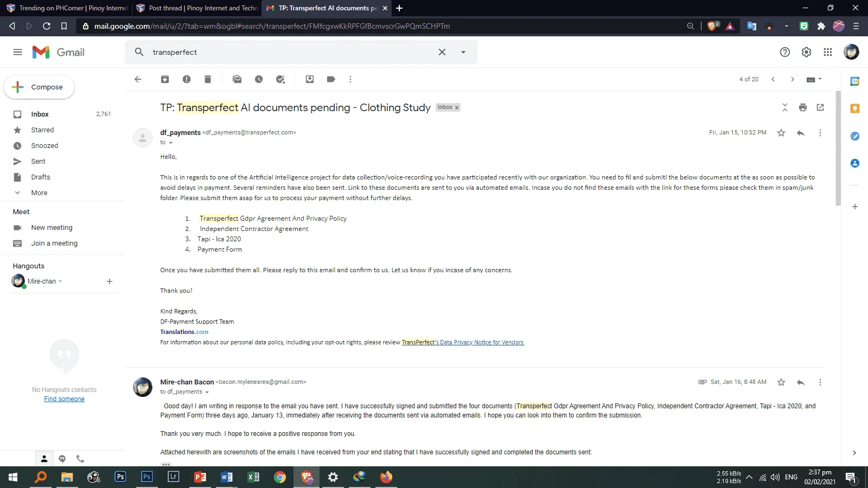Show recipient details under Mire-chan Bacon
This screenshot has width=868, height=488.
tap(207, 392)
